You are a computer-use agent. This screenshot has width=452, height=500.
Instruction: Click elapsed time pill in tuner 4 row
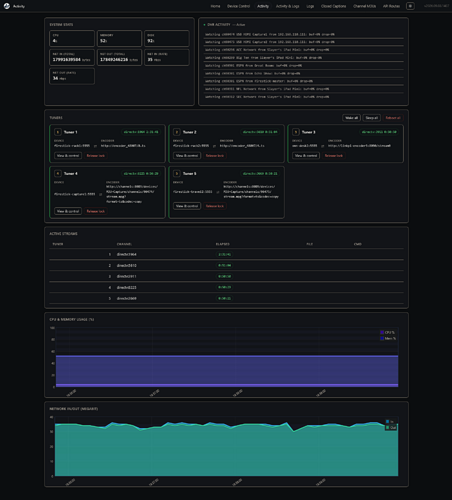[225, 287]
